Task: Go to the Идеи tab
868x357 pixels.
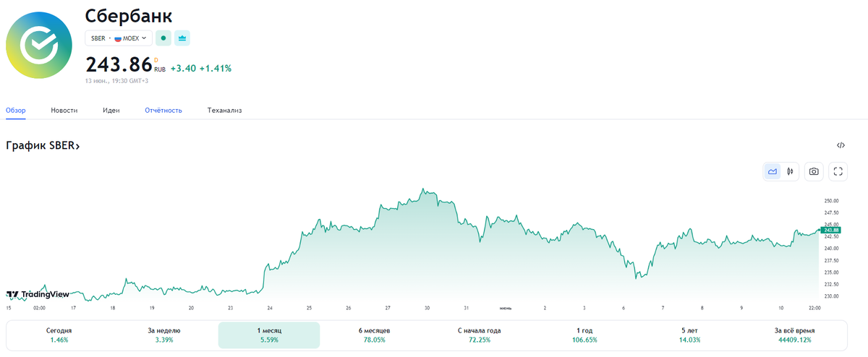Action: coord(111,111)
